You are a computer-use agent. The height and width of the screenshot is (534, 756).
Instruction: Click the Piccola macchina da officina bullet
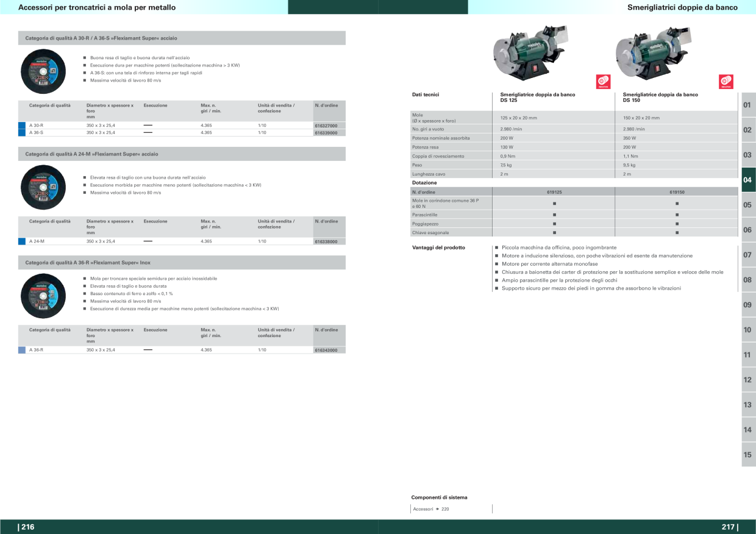[x=559, y=247]
